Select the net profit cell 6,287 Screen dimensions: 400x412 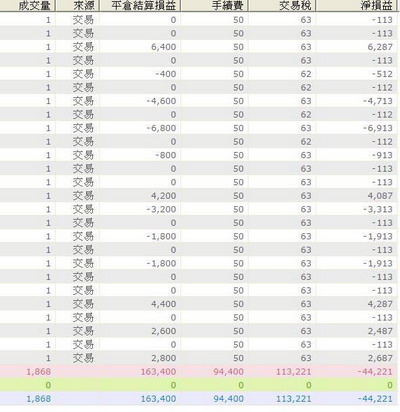point(380,47)
